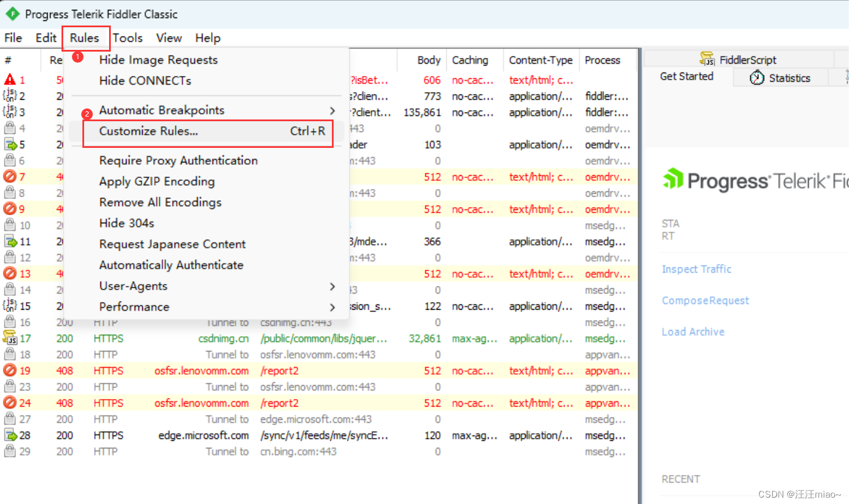Click the green arrow icon of session 11
850x504 pixels.
[10, 241]
